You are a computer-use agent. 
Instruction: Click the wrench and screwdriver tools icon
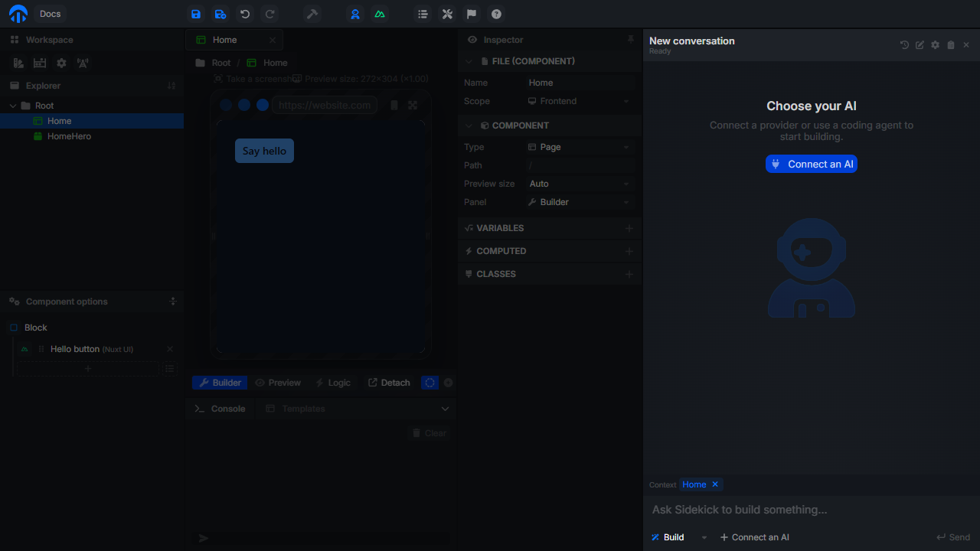click(x=447, y=14)
